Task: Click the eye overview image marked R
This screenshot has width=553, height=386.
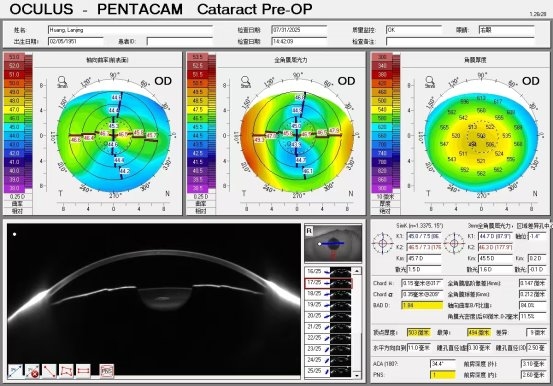Action: (333, 243)
